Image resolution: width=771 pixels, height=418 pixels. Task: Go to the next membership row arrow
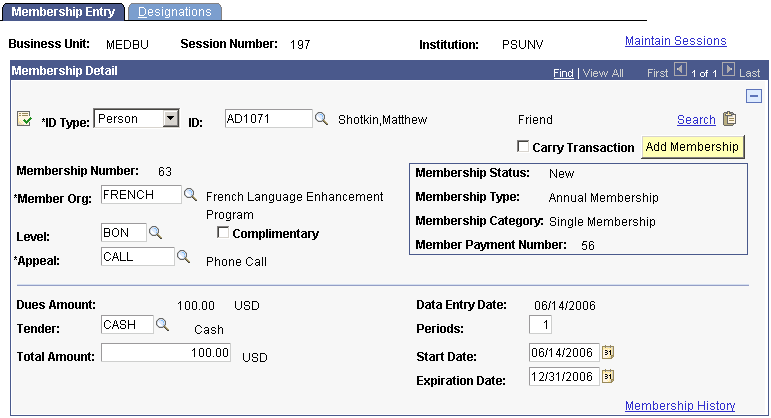pyautogui.click(x=728, y=71)
